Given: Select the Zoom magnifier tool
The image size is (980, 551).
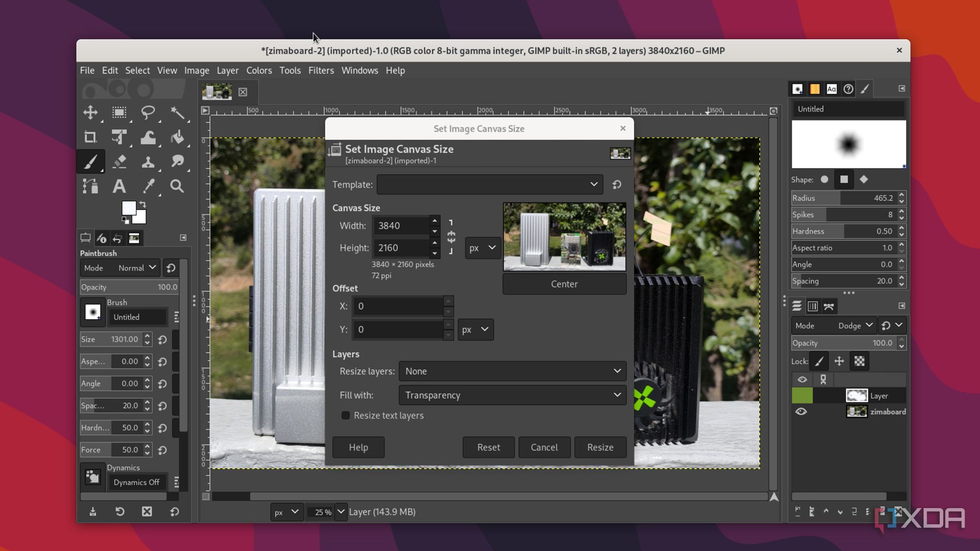Looking at the screenshot, I should 177,186.
